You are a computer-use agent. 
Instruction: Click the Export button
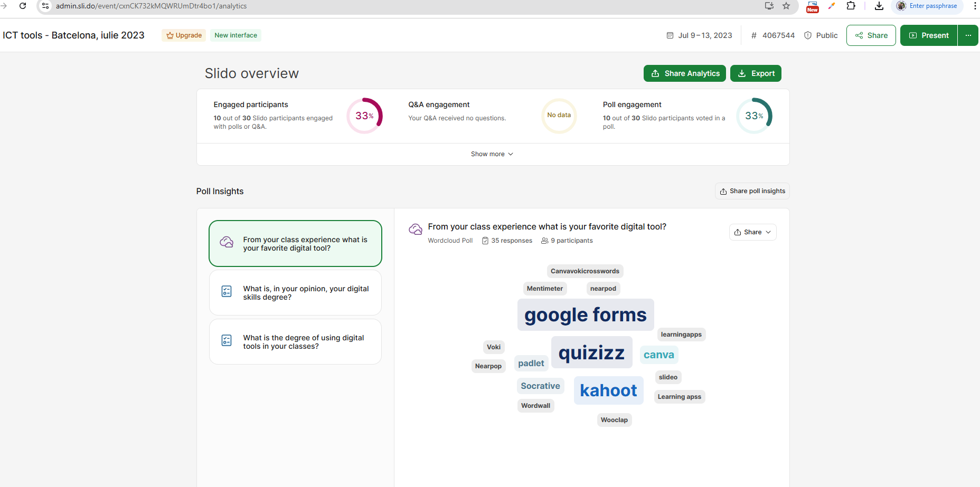click(756, 73)
